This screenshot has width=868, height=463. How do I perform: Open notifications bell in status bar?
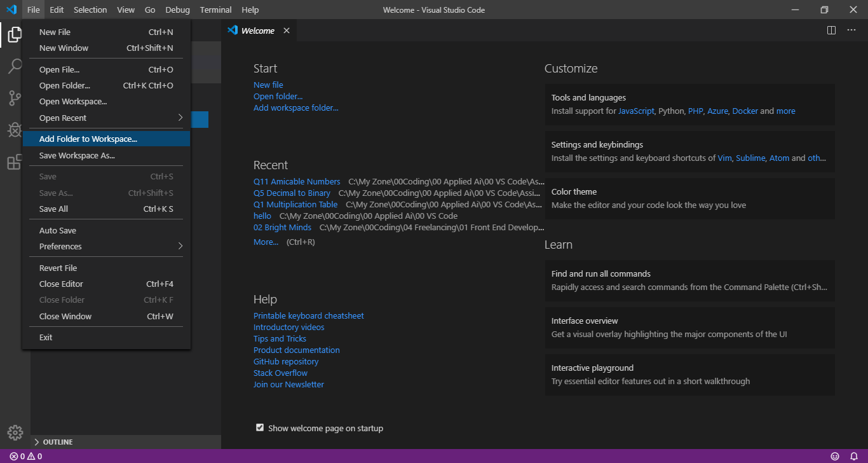854,456
